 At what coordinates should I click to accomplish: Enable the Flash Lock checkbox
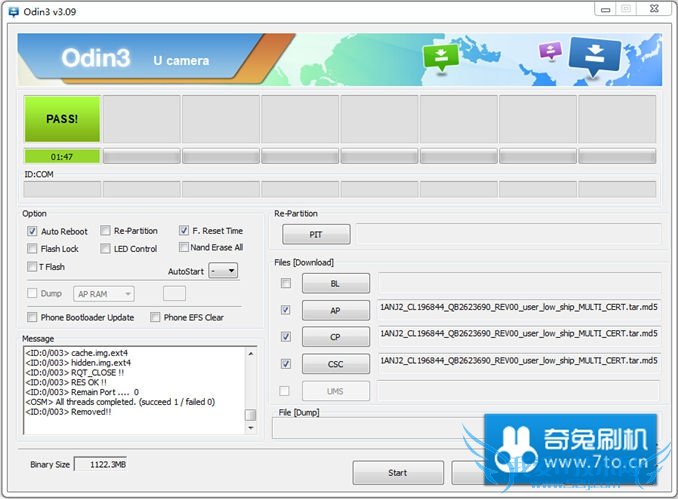(x=32, y=249)
